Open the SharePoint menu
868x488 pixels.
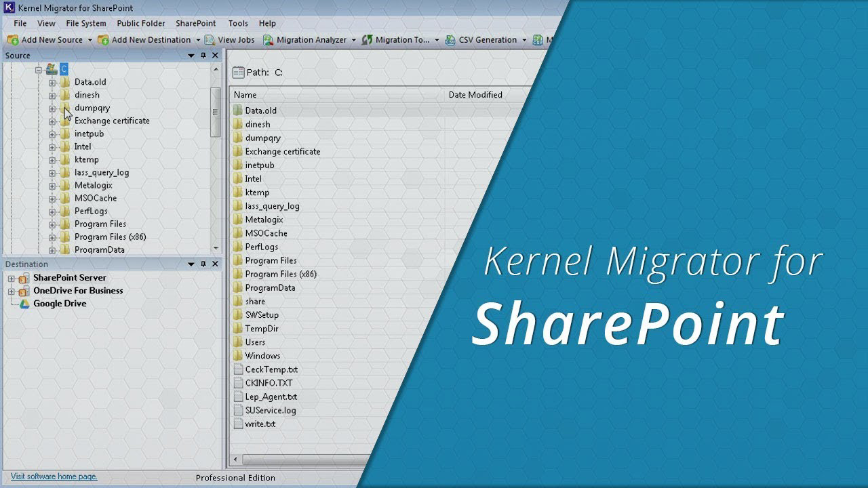pos(195,23)
